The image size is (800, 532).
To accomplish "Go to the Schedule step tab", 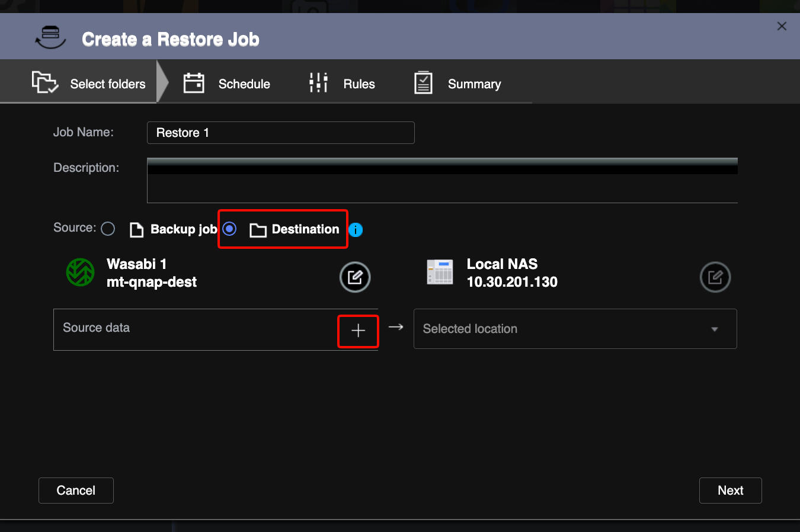I will pyautogui.click(x=227, y=84).
